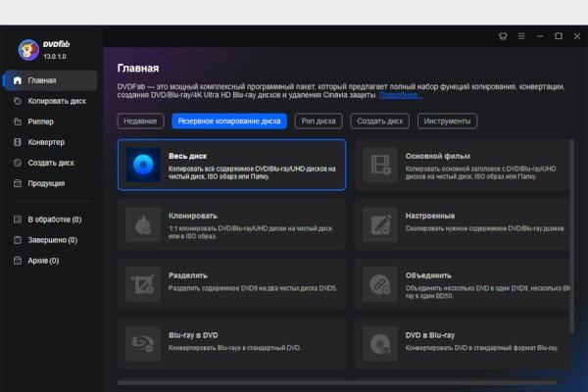Click the DVD в Blu-ray disc icon

click(x=380, y=344)
